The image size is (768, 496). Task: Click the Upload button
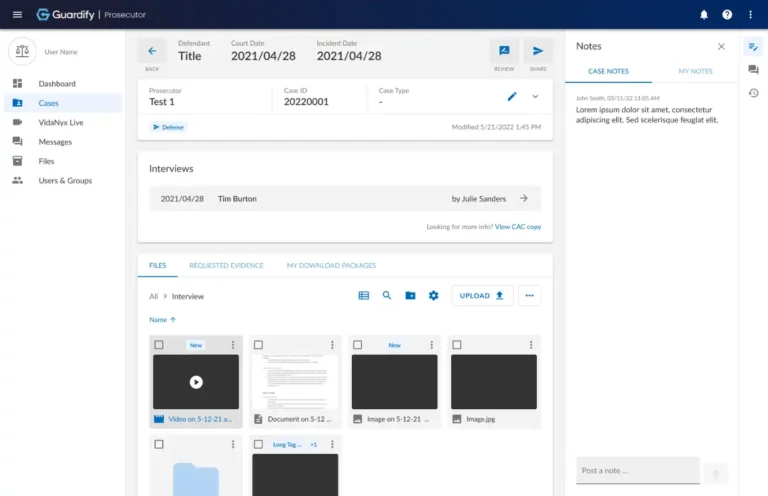tap(482, 295)
